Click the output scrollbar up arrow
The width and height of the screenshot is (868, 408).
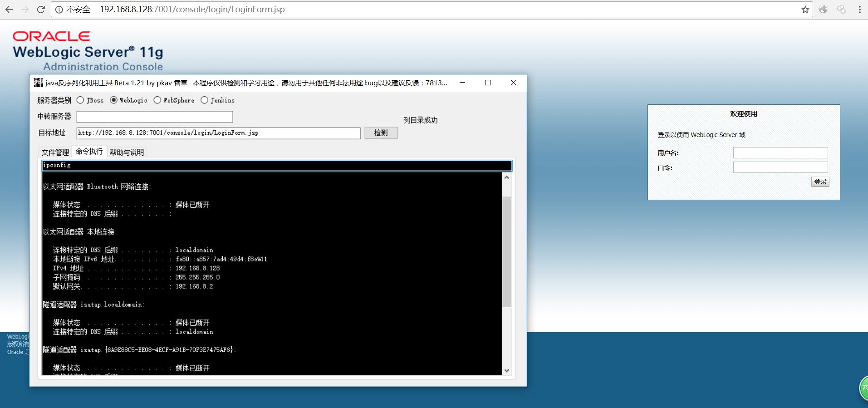(507, 177)
